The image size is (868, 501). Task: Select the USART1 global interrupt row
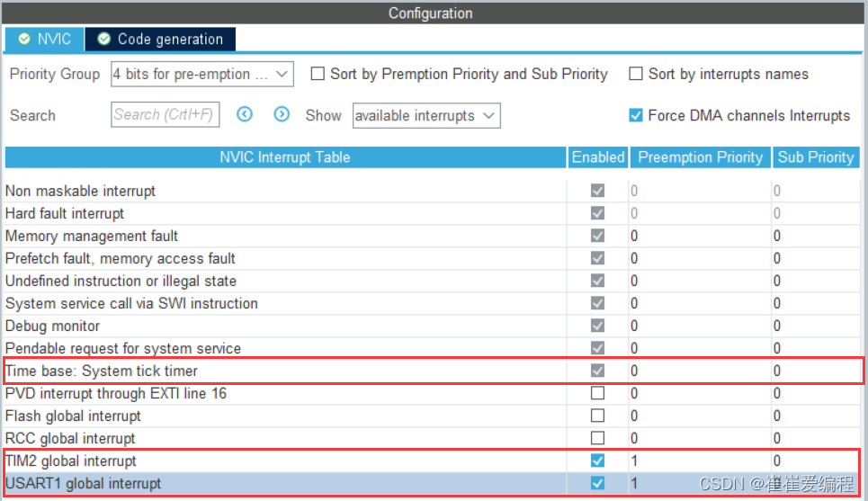(x=432, y=483)
